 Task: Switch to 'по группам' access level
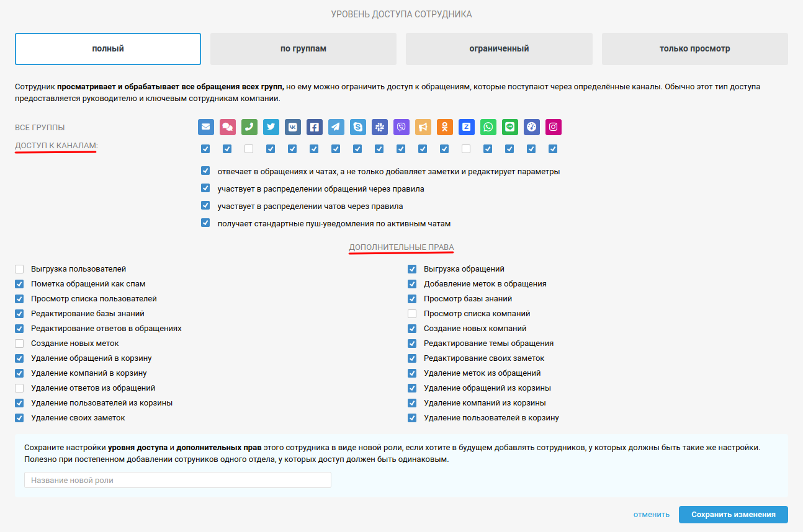(x=303, y=49)
